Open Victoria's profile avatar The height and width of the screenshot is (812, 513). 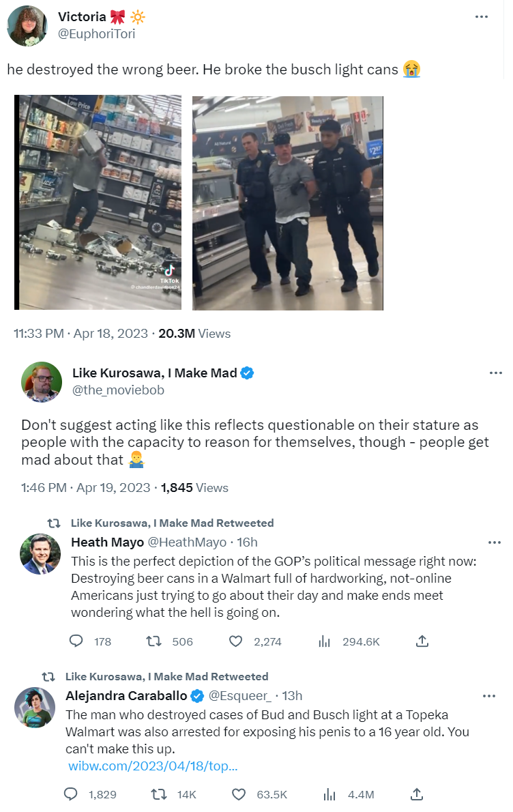point(27,25)
